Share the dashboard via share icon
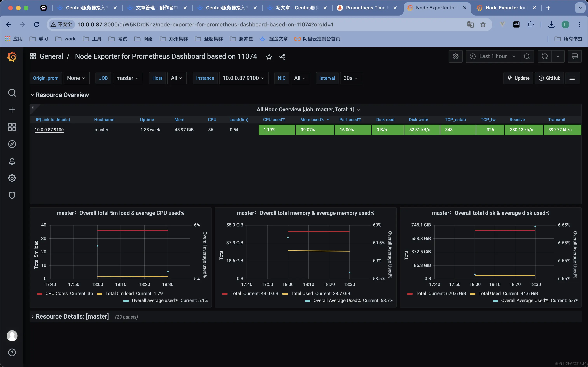This screenshot has height=367, width=588. tap(282, 57)
